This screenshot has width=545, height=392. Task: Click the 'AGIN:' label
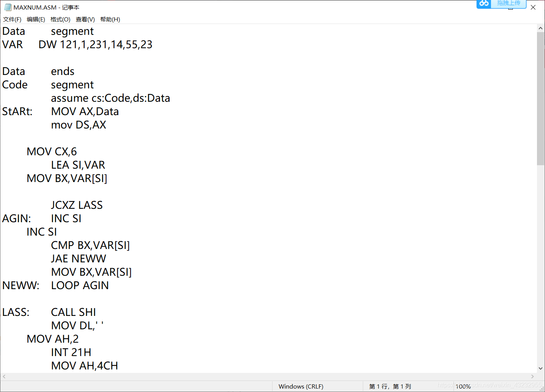click(x=16, y=219)
